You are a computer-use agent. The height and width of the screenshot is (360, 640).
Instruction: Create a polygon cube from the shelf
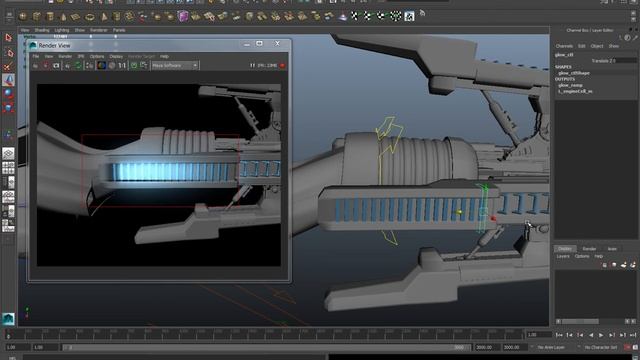click(x=37, y=16)
